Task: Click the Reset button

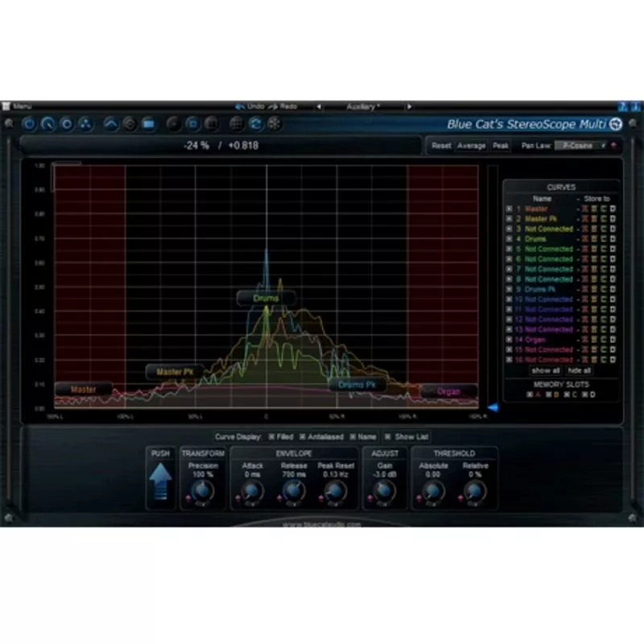Action: click(x=441, y=146)
